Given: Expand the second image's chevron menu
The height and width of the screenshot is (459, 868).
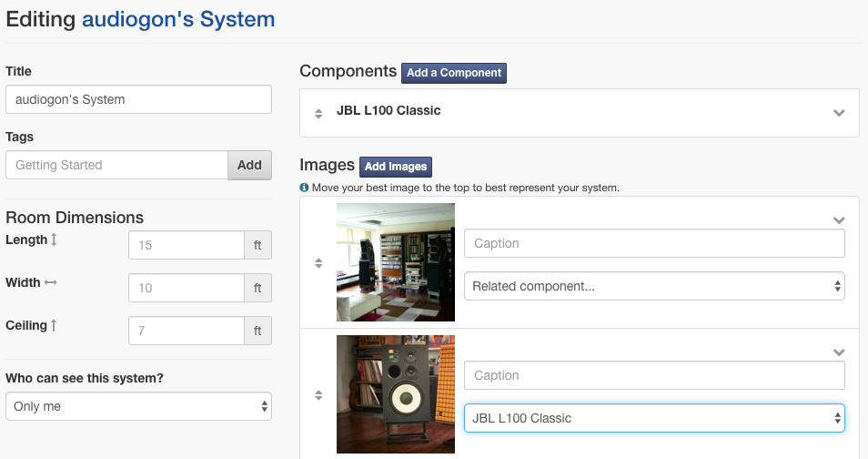Looking at the screenshot, I should pyautogui.click(x=839, y=352).
